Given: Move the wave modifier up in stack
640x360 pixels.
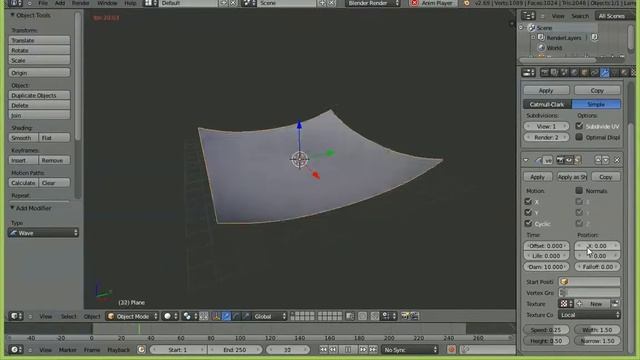Looking at the screenshot, I should click(598, 160).
